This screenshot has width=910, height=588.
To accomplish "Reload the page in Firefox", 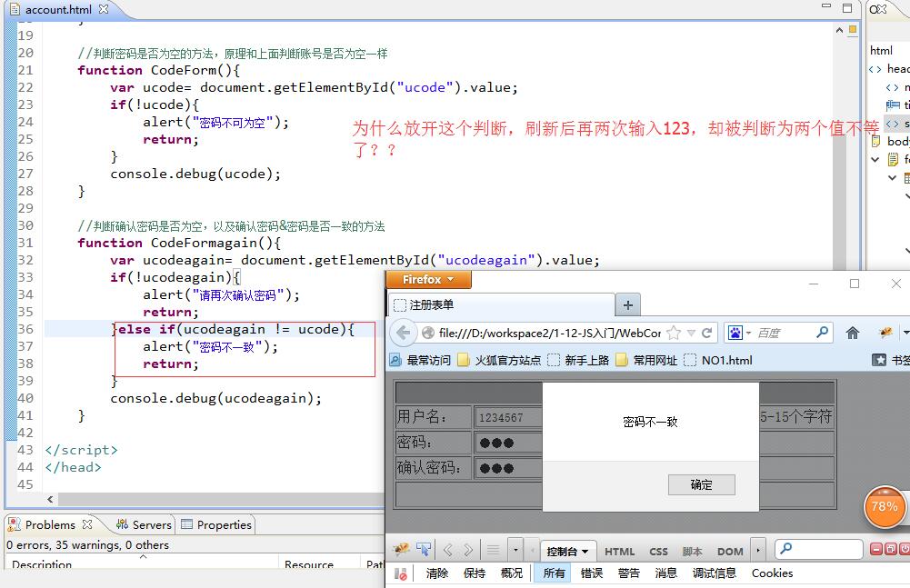I will (x=706, y=333).
